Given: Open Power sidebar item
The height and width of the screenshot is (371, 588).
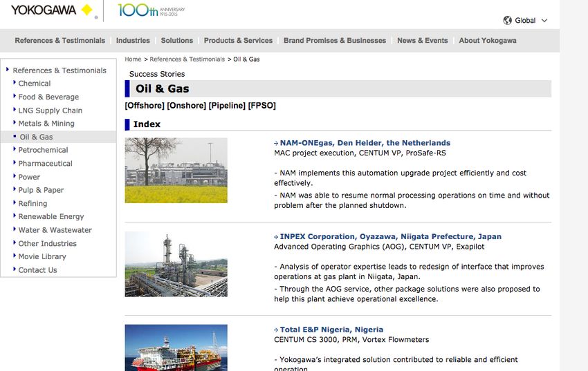Looking at the screenshot, I should 29,177.
